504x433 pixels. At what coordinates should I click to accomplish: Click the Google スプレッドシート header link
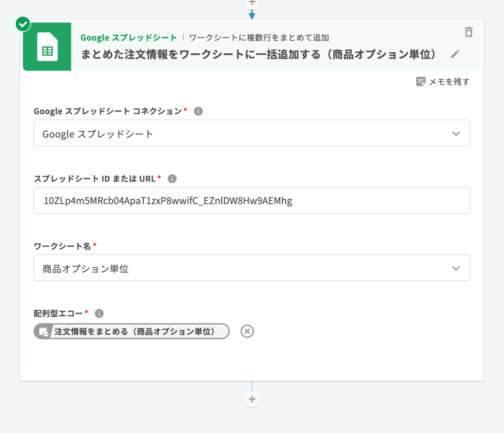128,38
